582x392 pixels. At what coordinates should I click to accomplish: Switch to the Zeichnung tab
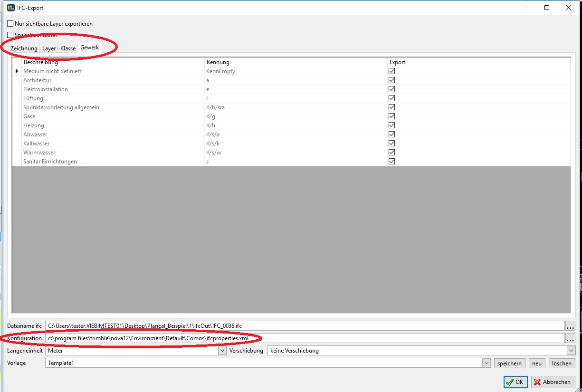pyautogui.click(x=24, y=48)
